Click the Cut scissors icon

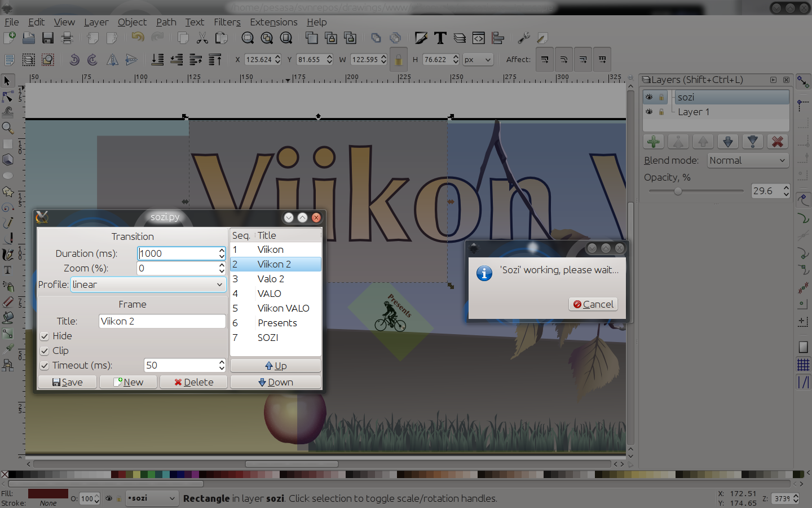pyautogui.click(x=202, y=38)
